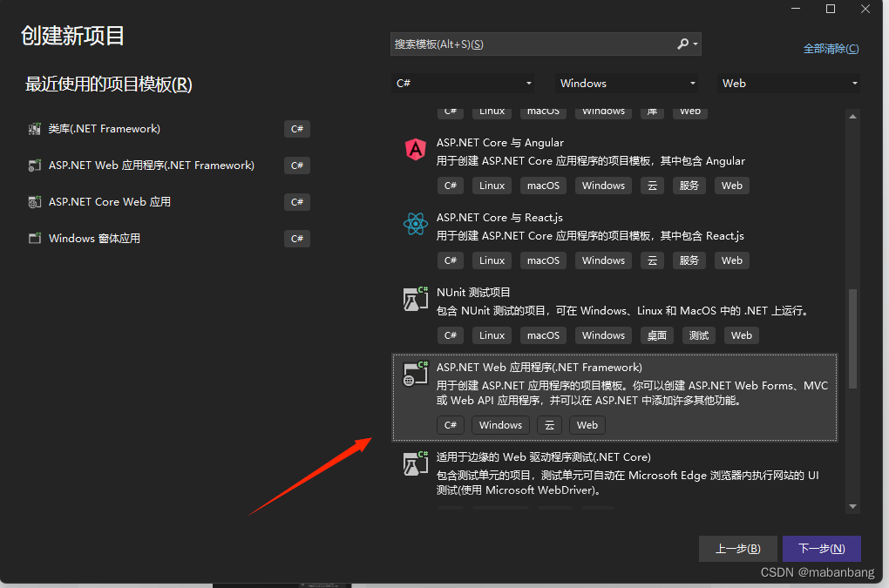Click the ASP.NET Core Web 应用 recent icon

tap(35, 202)
